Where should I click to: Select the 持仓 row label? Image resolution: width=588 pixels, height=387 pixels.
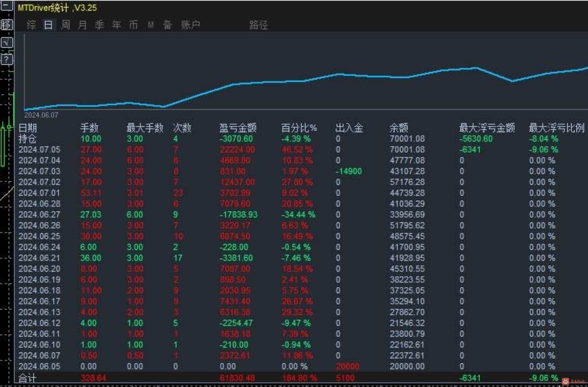point(27,139)
